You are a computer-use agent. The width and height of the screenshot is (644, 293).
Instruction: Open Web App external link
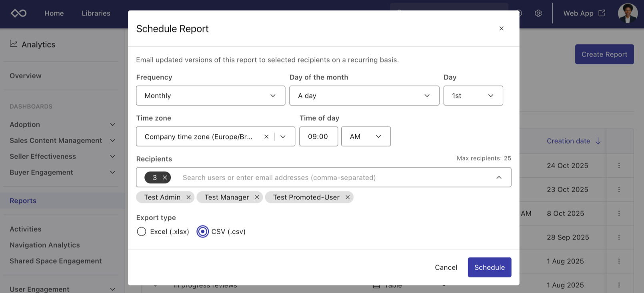pos(584,13)
